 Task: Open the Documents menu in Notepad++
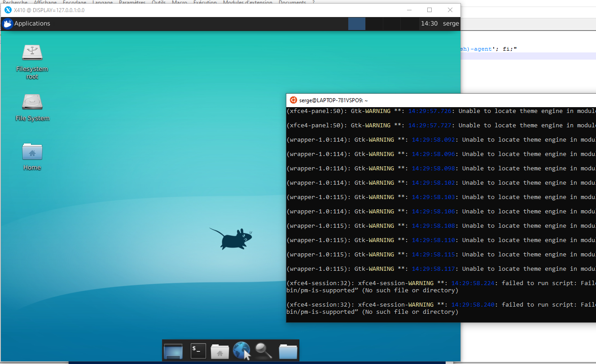point(292,2)
